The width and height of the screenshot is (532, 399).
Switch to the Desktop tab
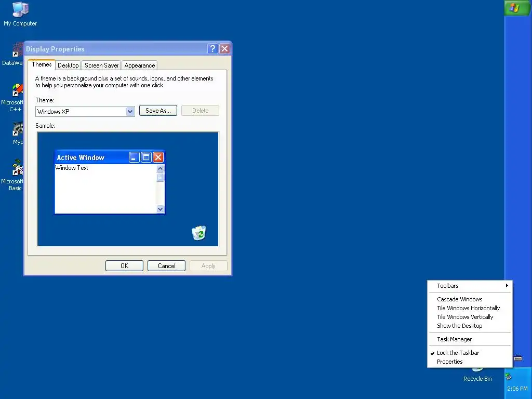[x=68, y=65]
